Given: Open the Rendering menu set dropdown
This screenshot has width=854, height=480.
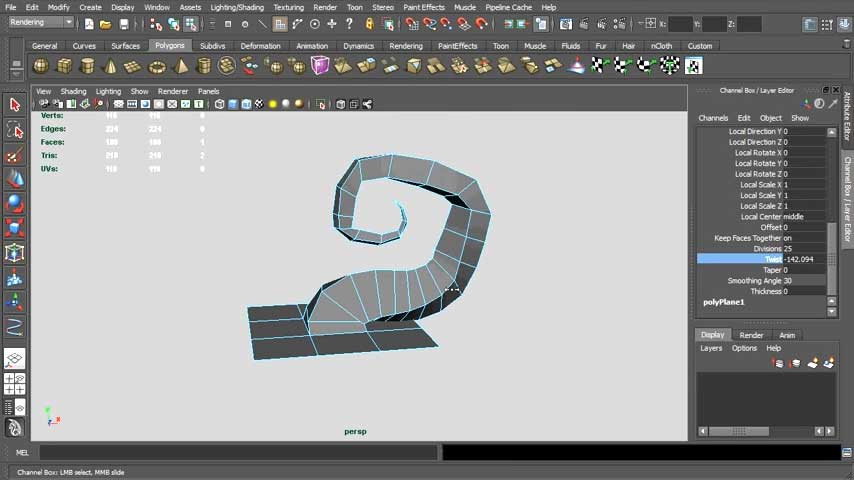Looking at the screenshot, I should [40, 23].
